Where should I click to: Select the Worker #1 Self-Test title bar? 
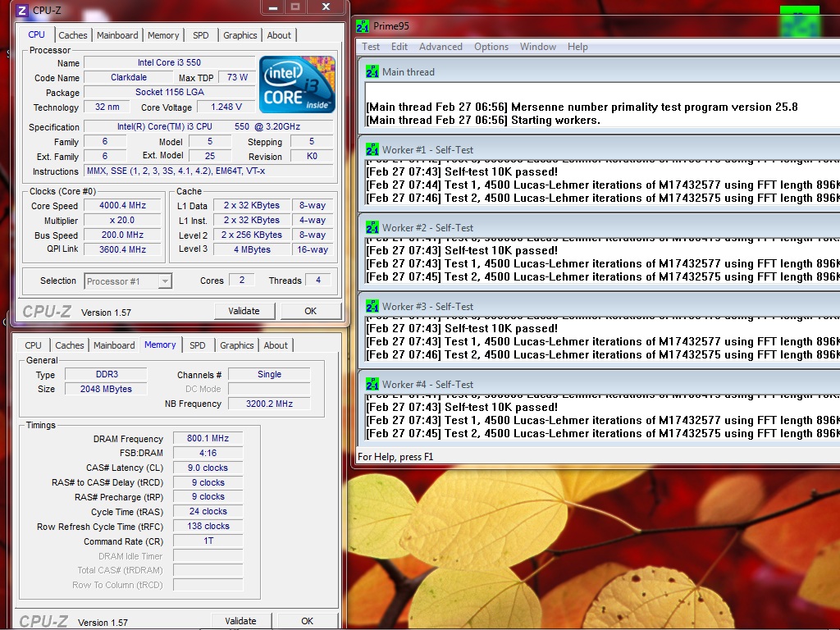click(599, 149)
